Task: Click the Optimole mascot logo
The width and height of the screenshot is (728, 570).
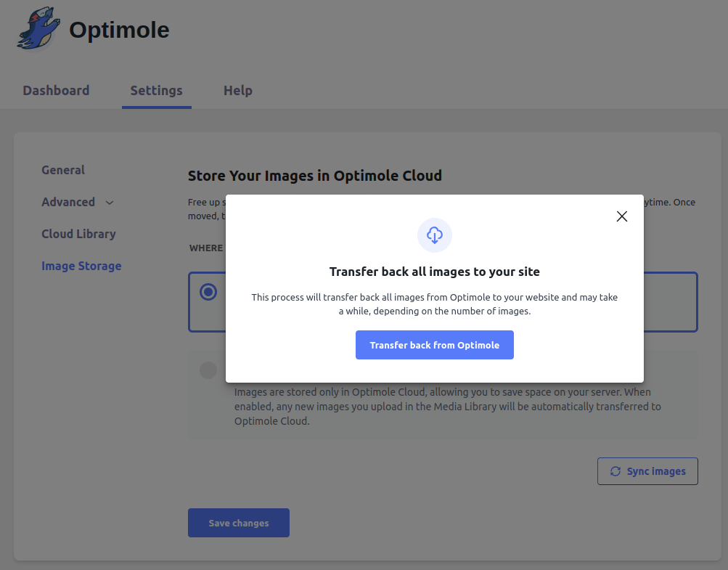Action: 39,30
